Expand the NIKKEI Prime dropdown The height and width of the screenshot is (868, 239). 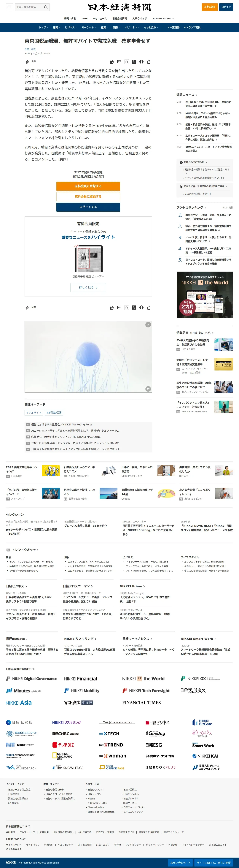(163, 18)
